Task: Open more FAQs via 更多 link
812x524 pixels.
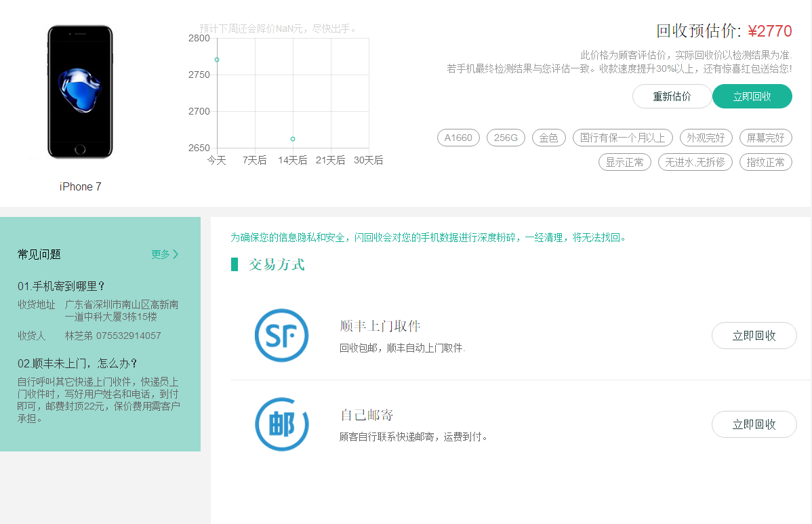Action: pos(161,254)
